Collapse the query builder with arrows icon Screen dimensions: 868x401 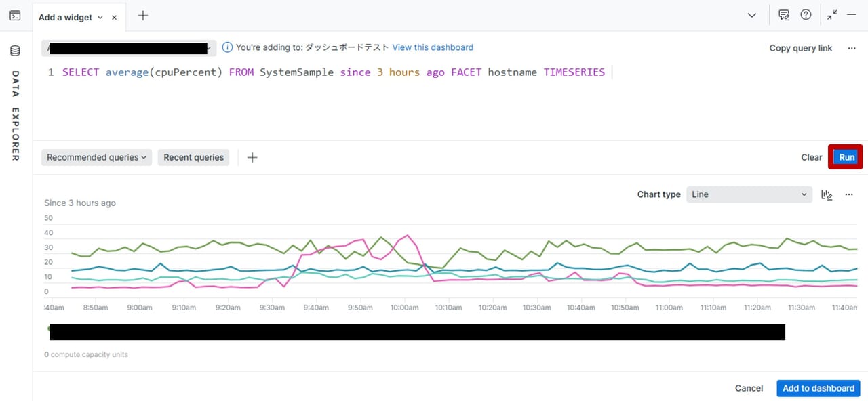[832, 15]
